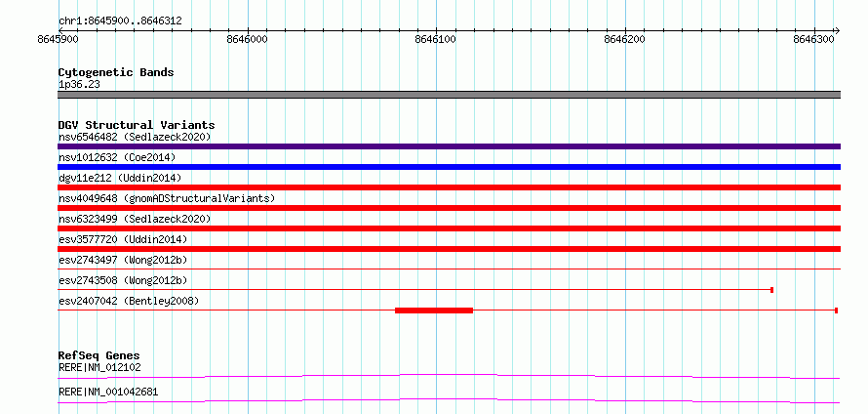Screen dimensions: 868x414
Task: Open variant esv2743497 (Wong2012b) label
Action: 123,260
